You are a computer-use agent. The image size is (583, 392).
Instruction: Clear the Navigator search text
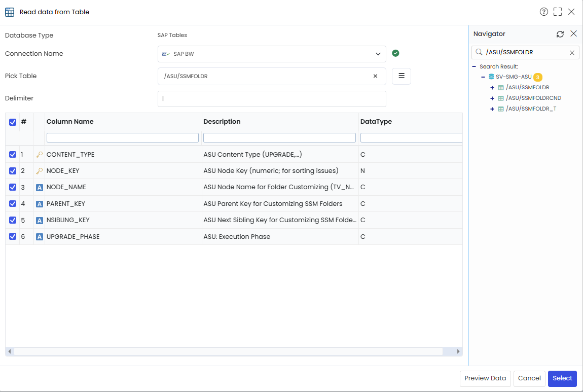572,53
